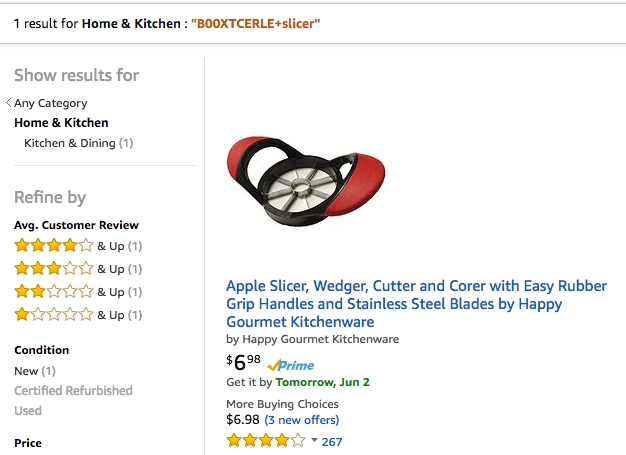The width and height of the screenshot is (626, 455).
Task: Filter by New condition
Action: pos(26,371)
